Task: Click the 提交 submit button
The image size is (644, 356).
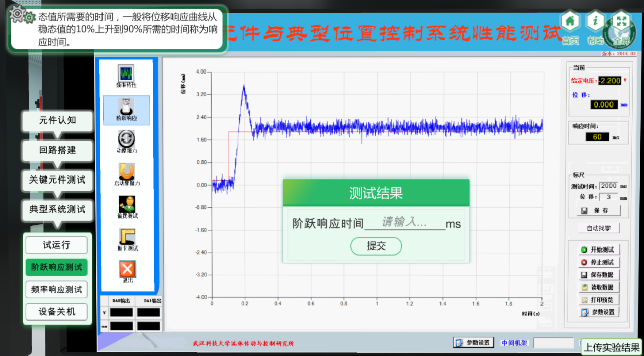Action: tap(376, 246)
